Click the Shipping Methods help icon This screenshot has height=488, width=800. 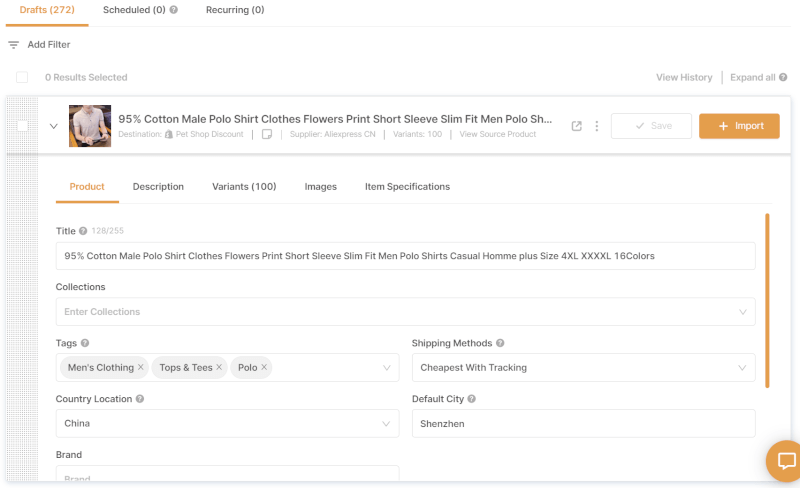pyautogui.click(x=500, y=343)
